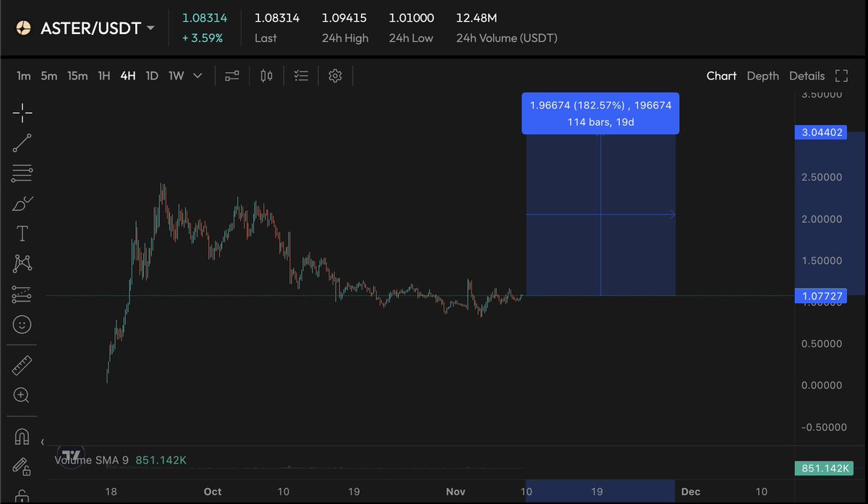Switch to 1D timeframe
Viewport: 868px width, 504px height.
pyautogui.click(x=152, y=76)
